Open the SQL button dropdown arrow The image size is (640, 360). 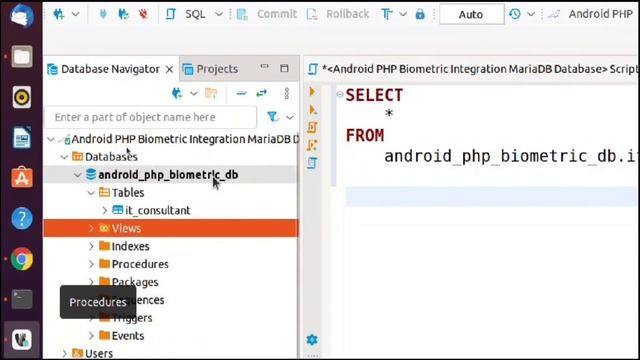click(219, 14)
